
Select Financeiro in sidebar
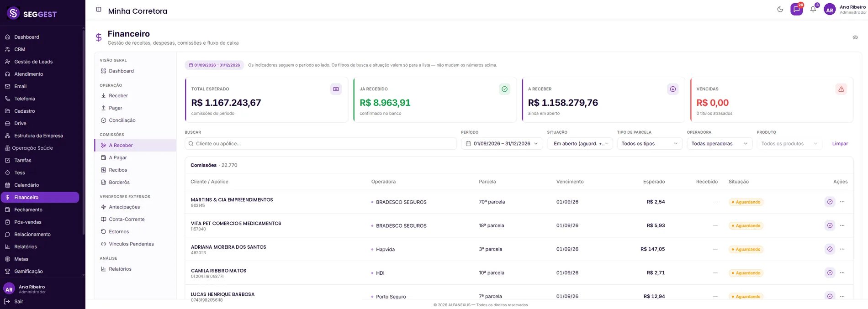[x=40, y=197]
